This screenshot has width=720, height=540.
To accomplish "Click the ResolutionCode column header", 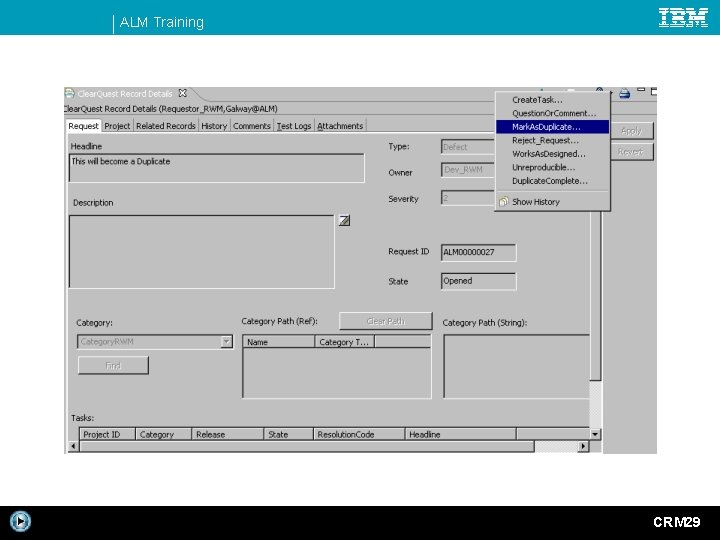I will (x=359, y=434).
